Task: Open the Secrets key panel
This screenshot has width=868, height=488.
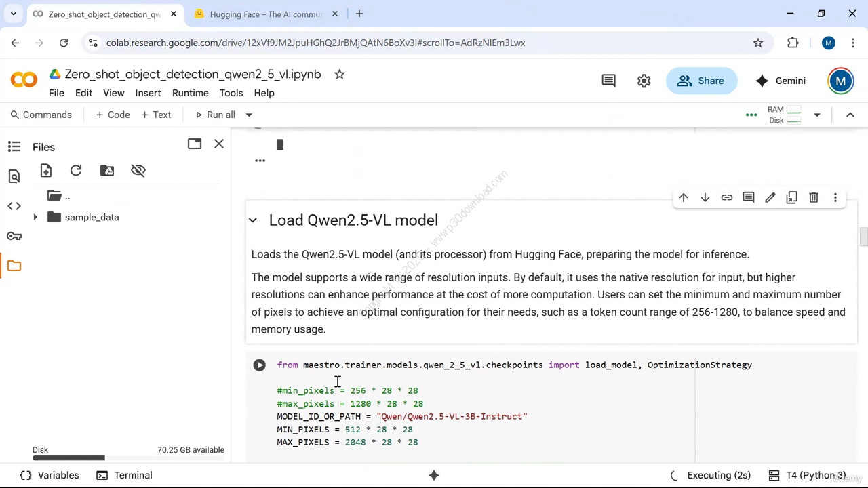Action: (x=14, y=236)
